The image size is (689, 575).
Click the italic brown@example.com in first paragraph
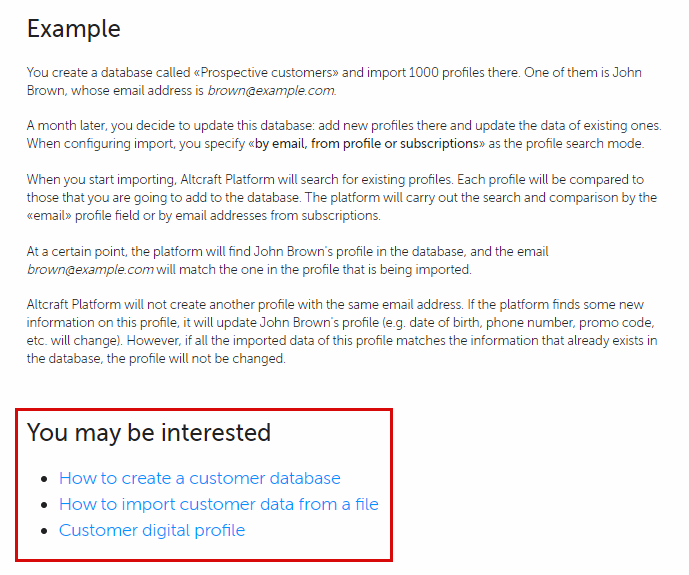point(271,90)
